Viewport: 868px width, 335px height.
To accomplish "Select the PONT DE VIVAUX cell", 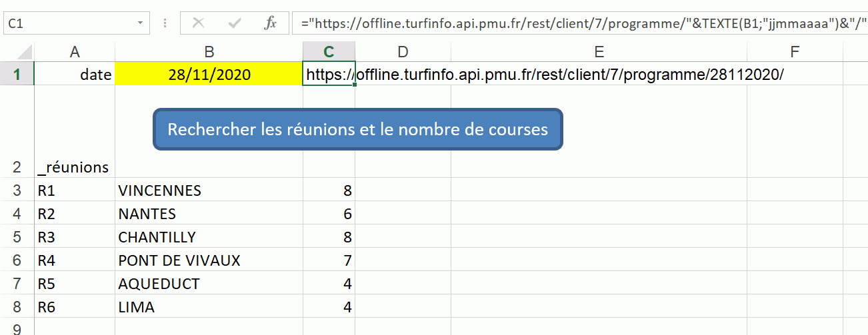I will pos(209,260).
